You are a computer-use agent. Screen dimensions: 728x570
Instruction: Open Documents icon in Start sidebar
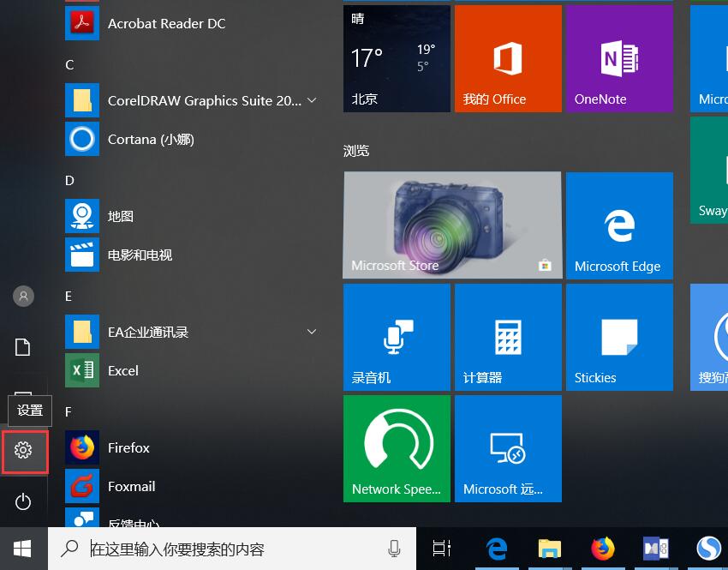click(23, 346)
